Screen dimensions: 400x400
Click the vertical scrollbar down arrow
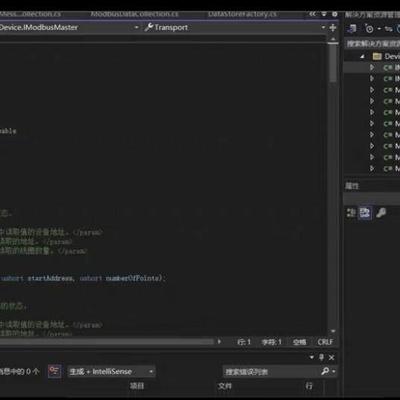(x=333, y=331)
